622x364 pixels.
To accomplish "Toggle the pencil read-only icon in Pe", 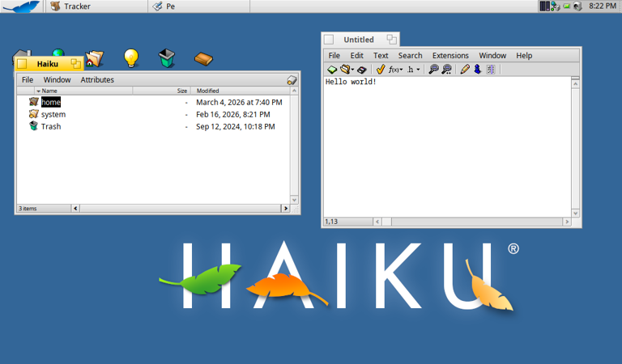I will pyautogui.click(x=465, y=70).
